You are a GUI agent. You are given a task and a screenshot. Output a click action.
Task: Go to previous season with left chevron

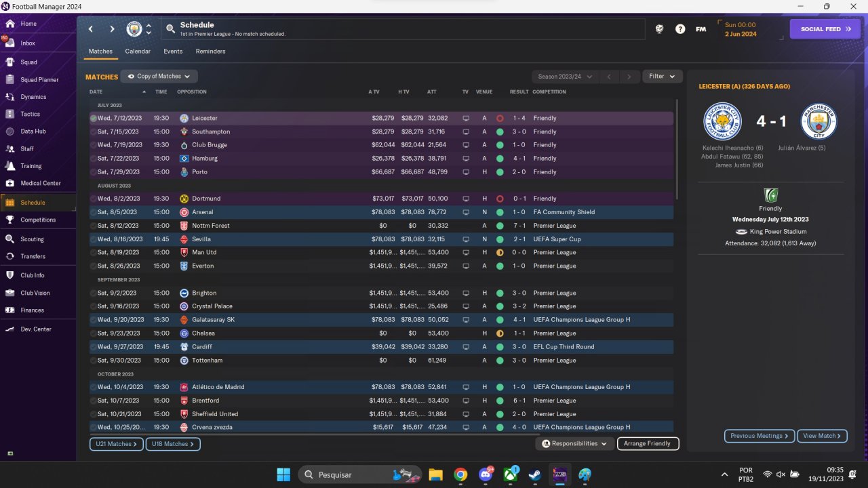click(x=609, y=77)
